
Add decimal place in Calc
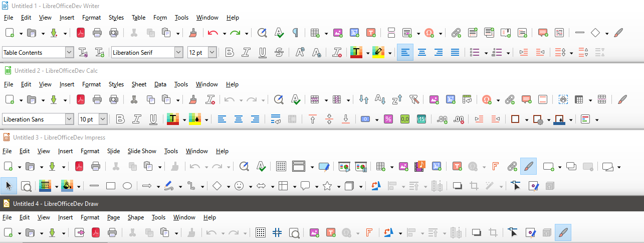[442, 119]
